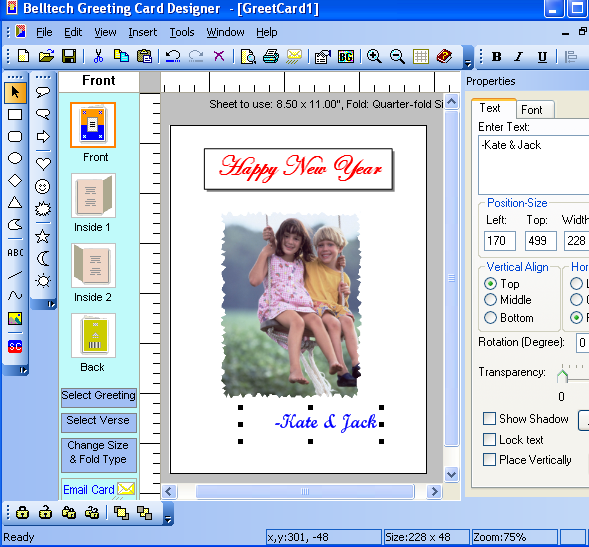589x547 pixels.
Task: Select the triangle shape tool
Action: (15, 202)
